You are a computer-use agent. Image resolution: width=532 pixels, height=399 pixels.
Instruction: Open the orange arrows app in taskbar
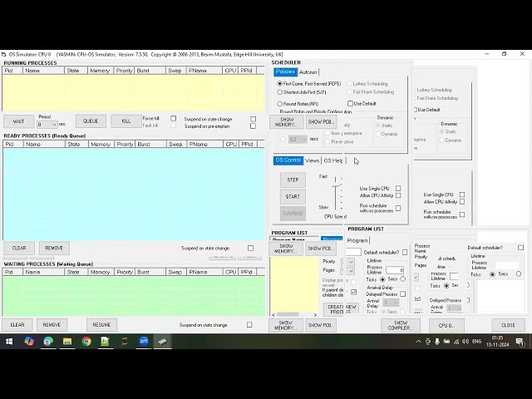(124, 342)
